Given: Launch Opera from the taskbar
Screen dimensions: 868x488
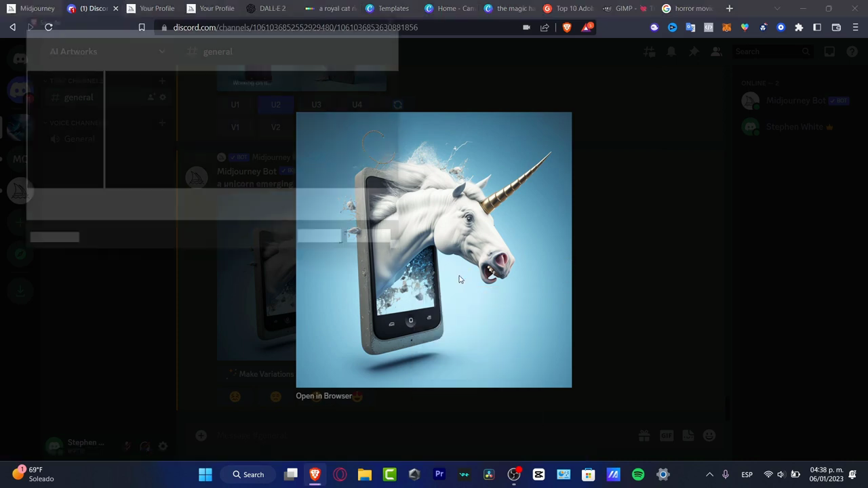Looking at the screenshot, I should 340,474.
